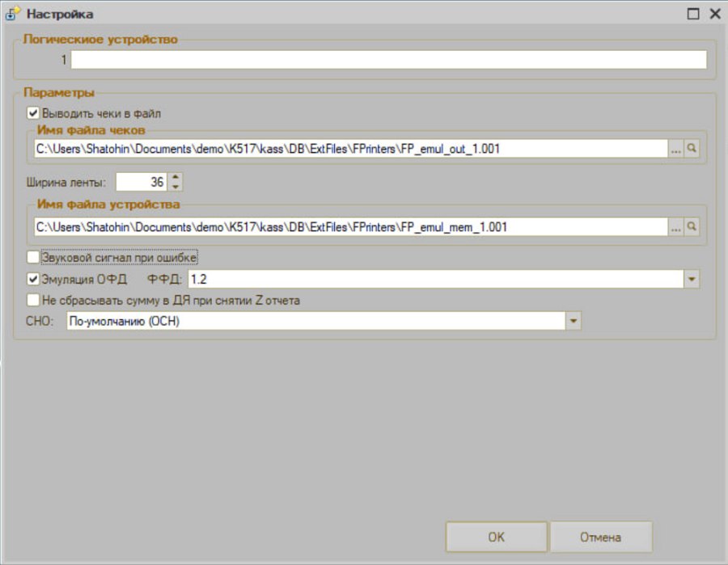Screen dimensions: 728x565
Task: Click the search icon for receipt file name
Action: [692, 149]
